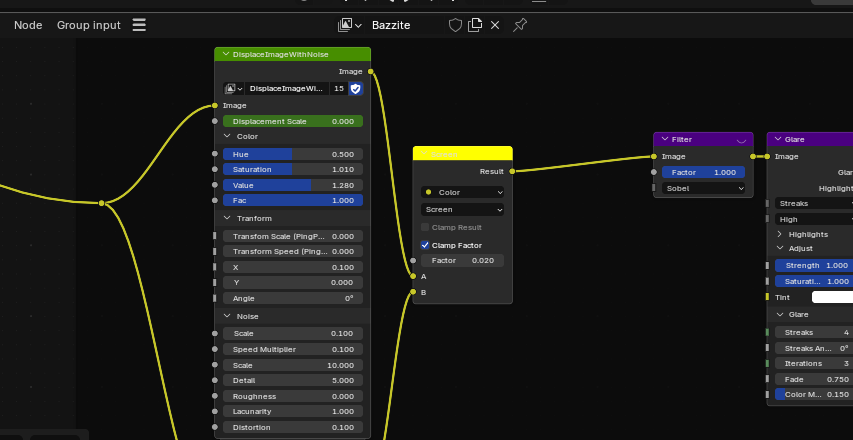
Task: Click the Speed Multiplier field
Action: click(293, 349)
